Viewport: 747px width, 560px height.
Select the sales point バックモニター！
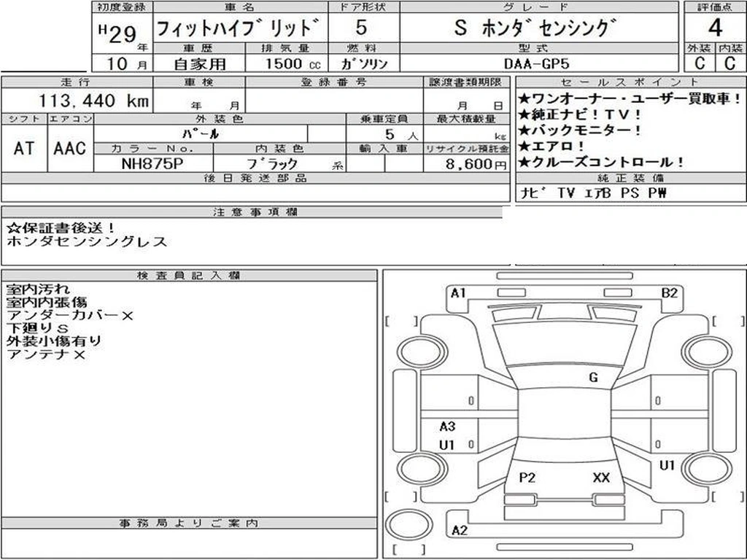click(x=580, y=131)
